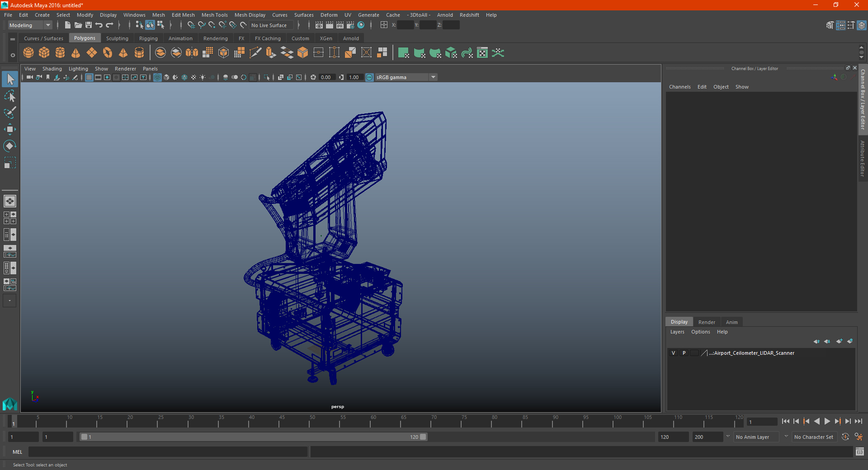Switch to the Render layer tab
Image resolution: width=868 pixels, height=470 pixels.
[707, 322]
